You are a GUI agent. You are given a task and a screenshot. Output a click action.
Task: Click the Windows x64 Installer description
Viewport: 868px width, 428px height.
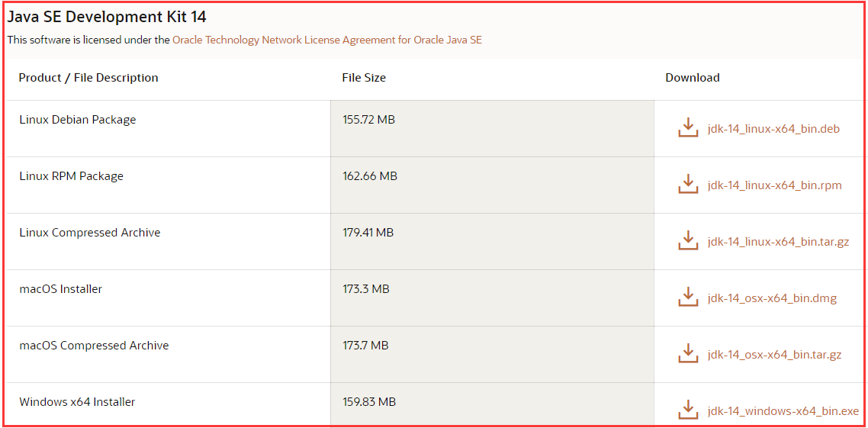pos(77,402)
